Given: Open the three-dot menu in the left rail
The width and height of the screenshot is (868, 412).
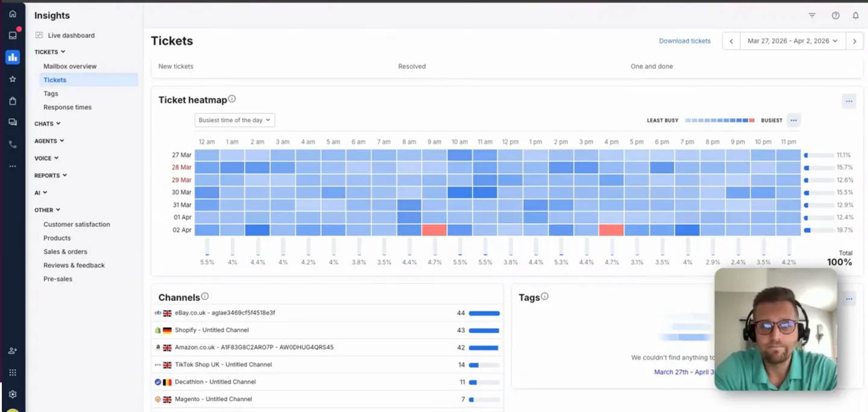Looking at the screenshot, I should tap(13, 166).
